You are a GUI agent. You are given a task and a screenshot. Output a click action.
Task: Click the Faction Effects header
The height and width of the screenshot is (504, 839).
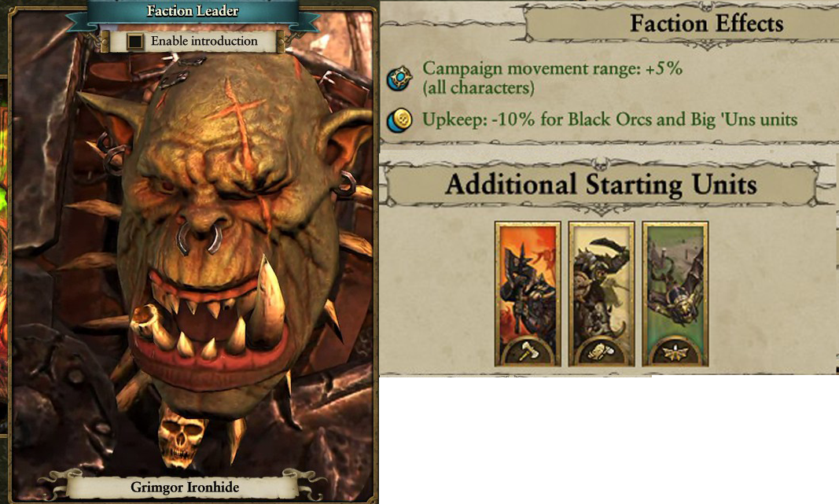tap(706, 24)
